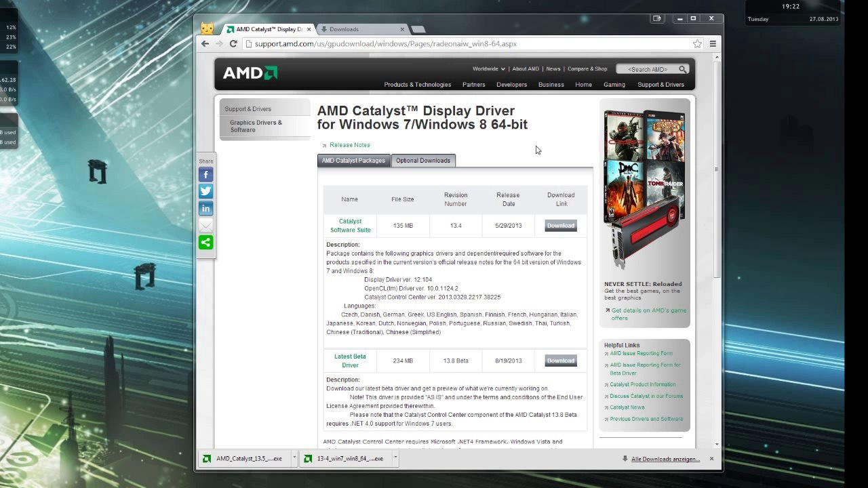The width and height of the screenshot is (868, 488).
Task: Open Previous Drivers and Software link
Action: pyautogui.click(x=646, y=419)
